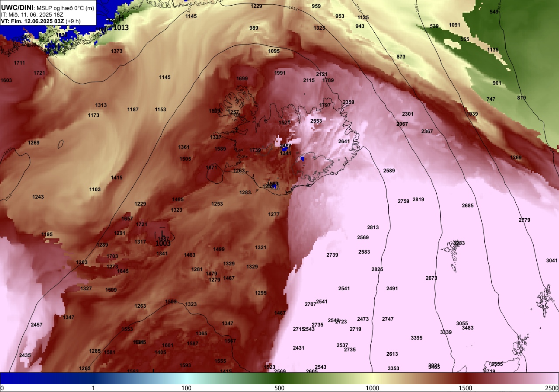The width and height of the screenshot is (559, 392).
Task: Click the height value 549
Action: pyautogui.click(x=494, y=12)
